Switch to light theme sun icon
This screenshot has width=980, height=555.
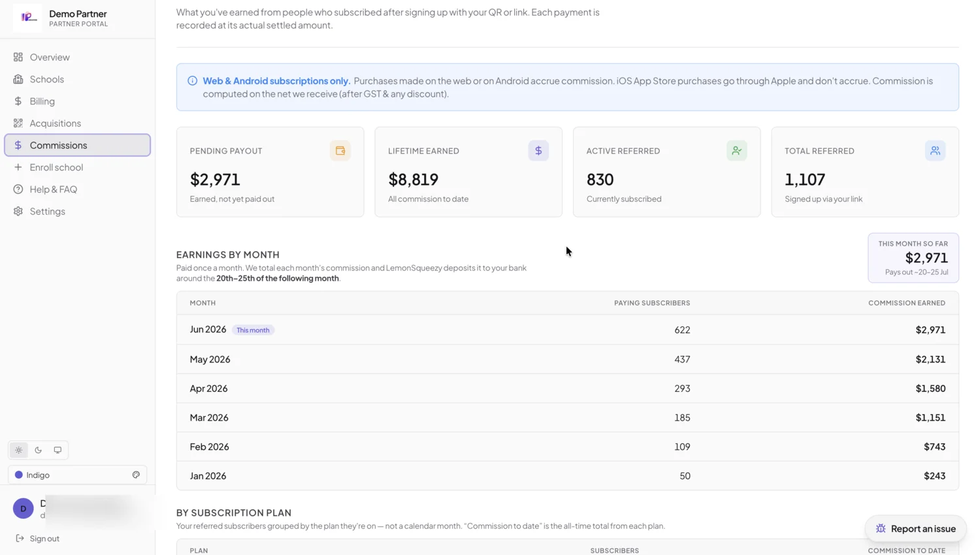[x=19, y=450]
